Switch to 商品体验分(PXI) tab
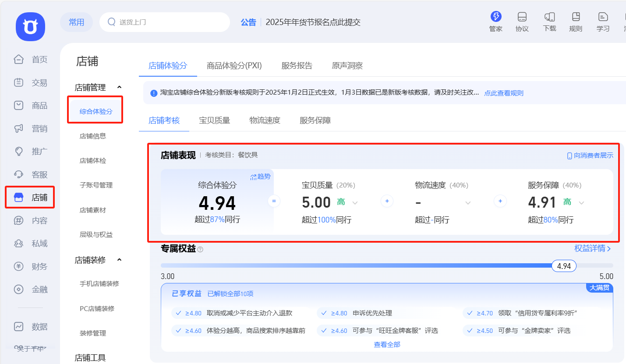Viewport: 626px width, 364px height. (x=234, y=66)
